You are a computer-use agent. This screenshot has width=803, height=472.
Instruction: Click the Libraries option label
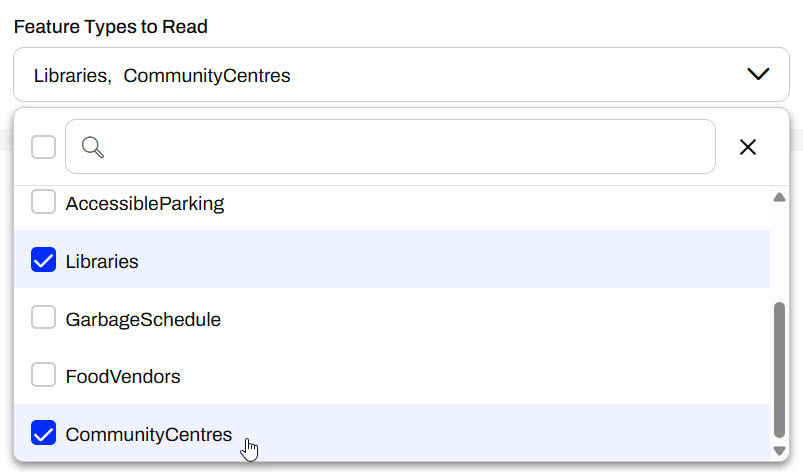point(102,262)
